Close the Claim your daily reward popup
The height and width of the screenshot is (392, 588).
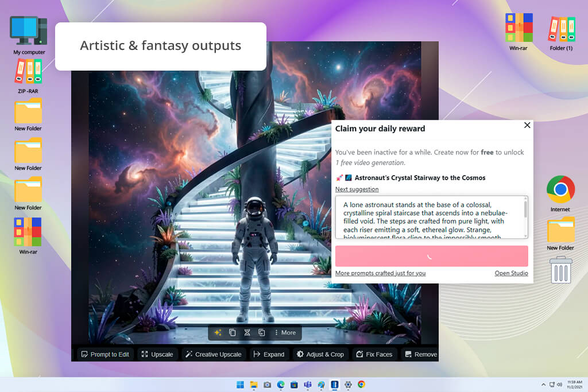527,125
